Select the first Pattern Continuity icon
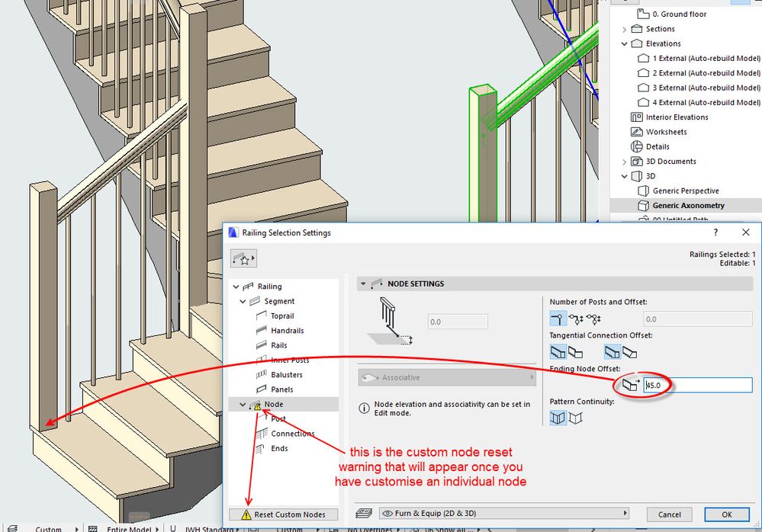 (558, 417)
